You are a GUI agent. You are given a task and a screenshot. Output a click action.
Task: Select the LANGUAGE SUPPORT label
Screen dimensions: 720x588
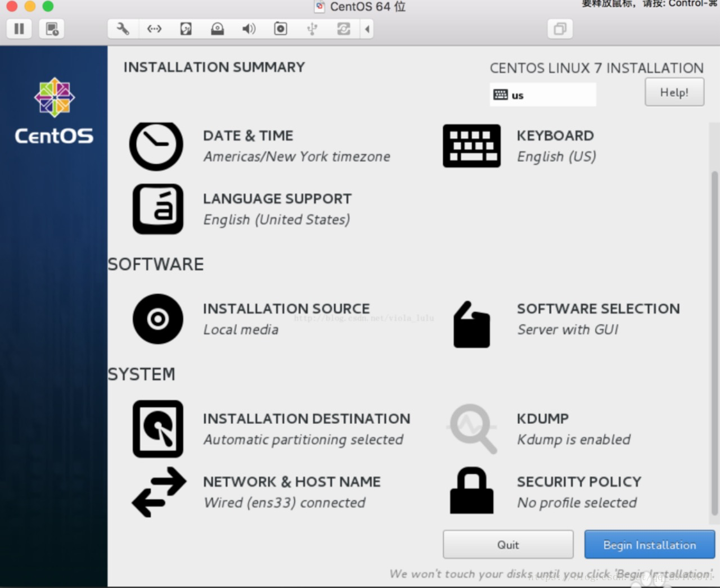(x=277, y=198)
